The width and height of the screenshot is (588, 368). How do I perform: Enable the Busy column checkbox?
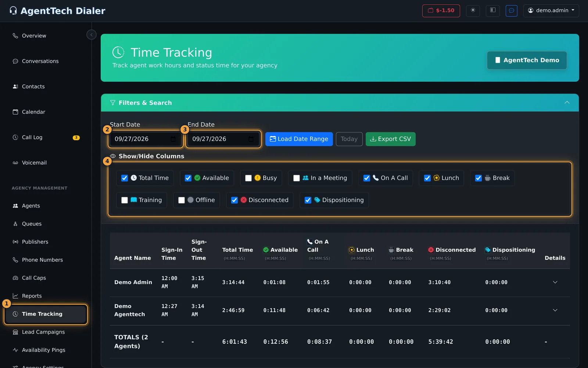pos(248,178)
